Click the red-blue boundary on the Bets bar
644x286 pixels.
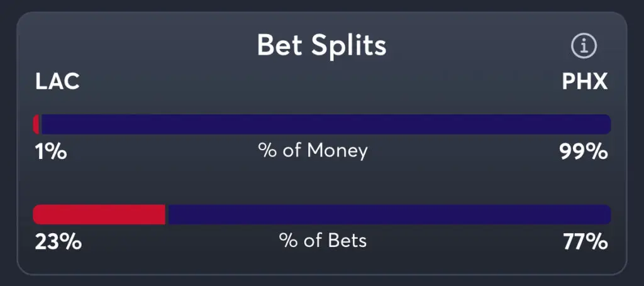tap(166, 214)
